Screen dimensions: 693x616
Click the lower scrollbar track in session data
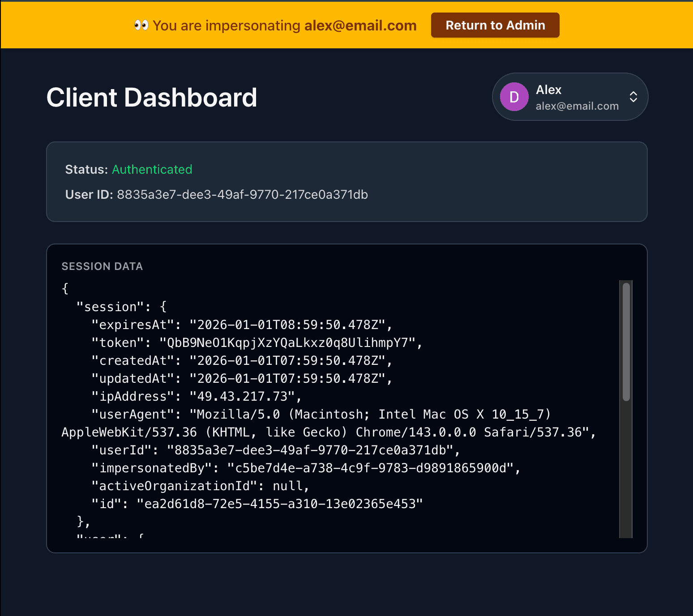pos(626,470)
